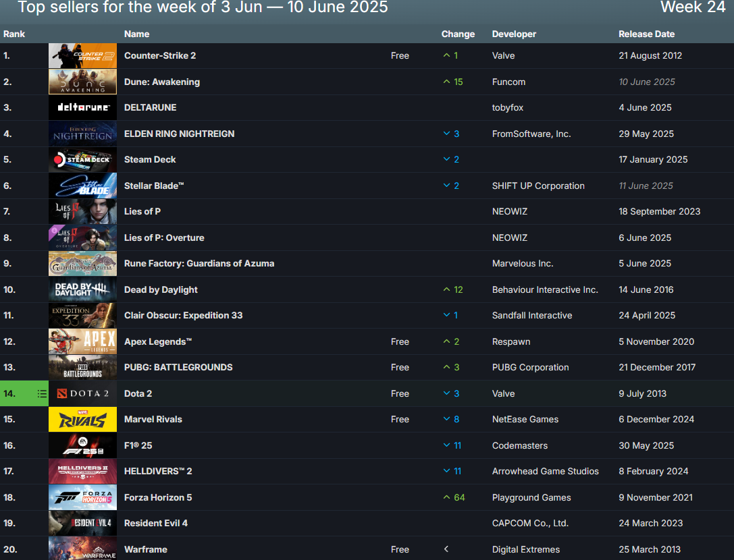Select the Forza Horizon 5 thumbnail
Image resolution: width=734 pixels, height=560 pixels.
coord(83,497)
